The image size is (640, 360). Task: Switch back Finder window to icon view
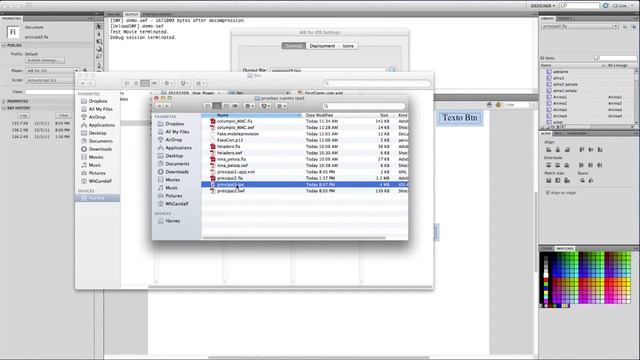click(127, 83)
